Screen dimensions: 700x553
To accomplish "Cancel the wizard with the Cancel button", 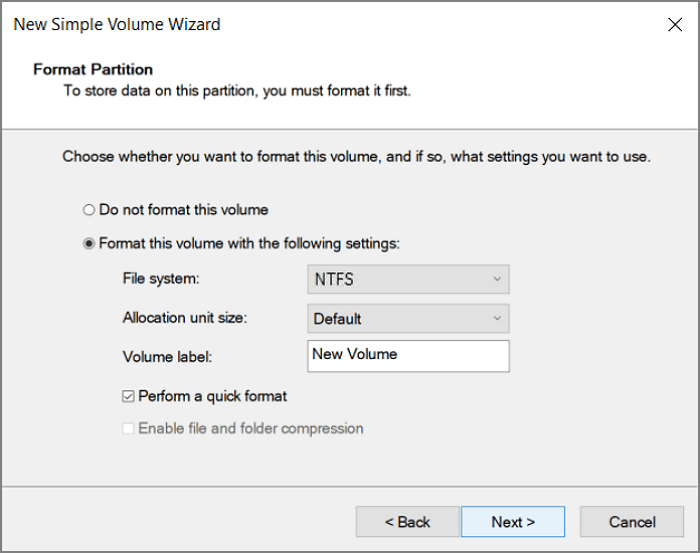I will point(632,522).
